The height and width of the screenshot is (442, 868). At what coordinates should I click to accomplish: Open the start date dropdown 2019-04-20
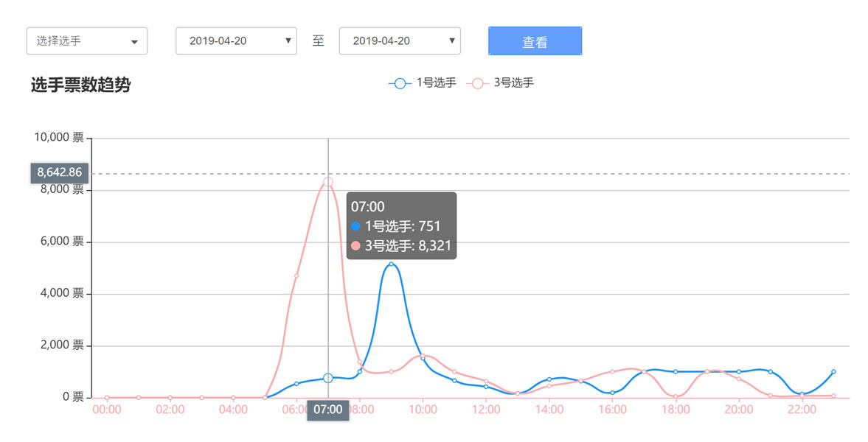point(237,41)
